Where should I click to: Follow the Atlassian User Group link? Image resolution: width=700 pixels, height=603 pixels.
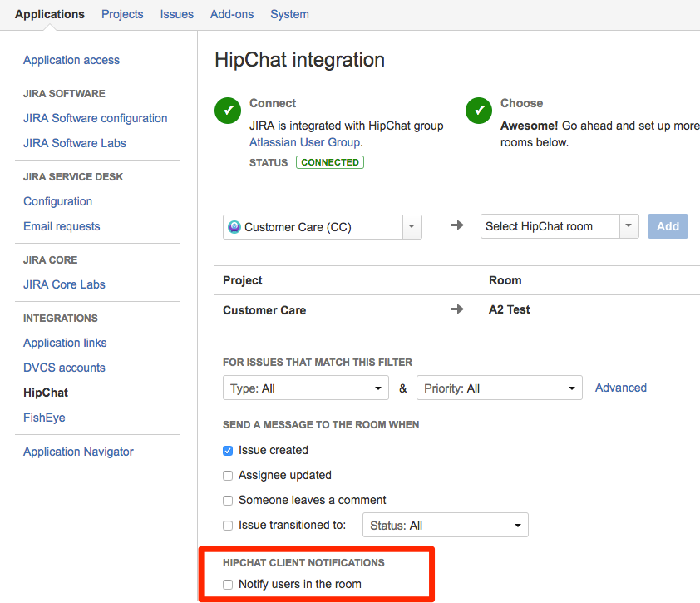click(305, 142)
